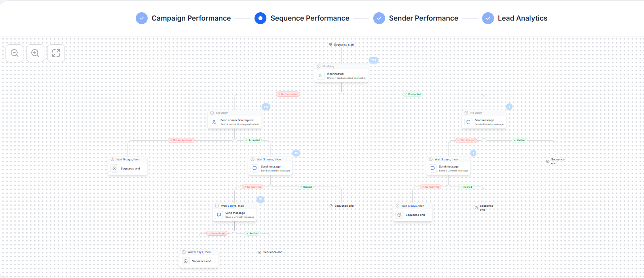Click the zoom out magnifier icon
The width and height of the screenshot is (644, 278).
(x=15, y=53)
